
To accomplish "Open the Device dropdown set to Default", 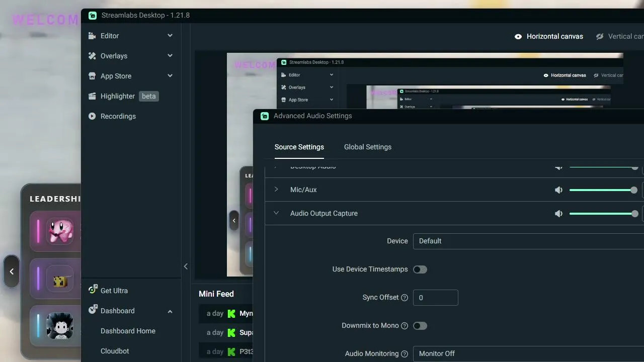I will point(528,241).
